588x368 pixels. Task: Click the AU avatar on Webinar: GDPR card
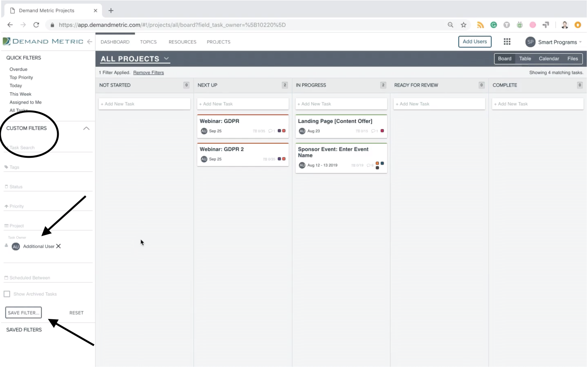(x=204, y=131)
